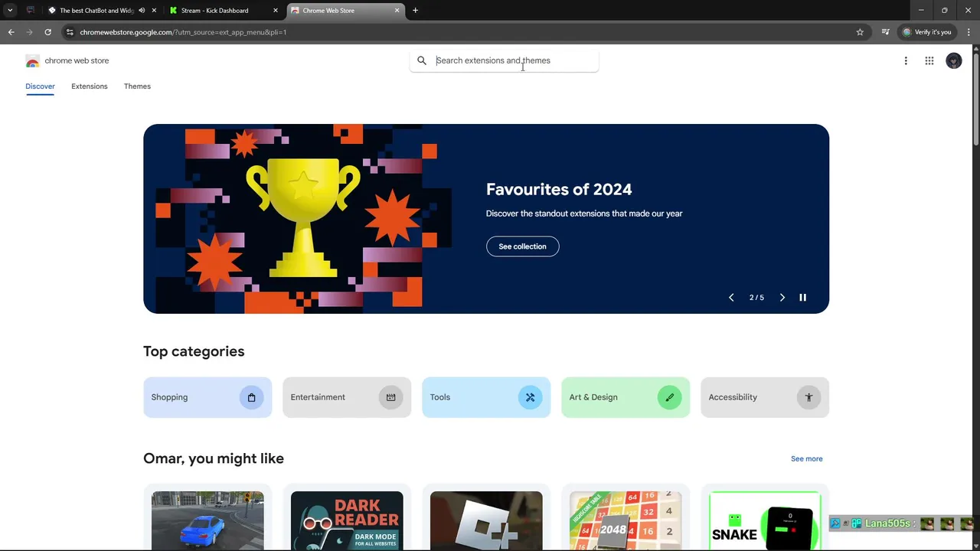Switch to the Extensions tab

tap(90, 86)
